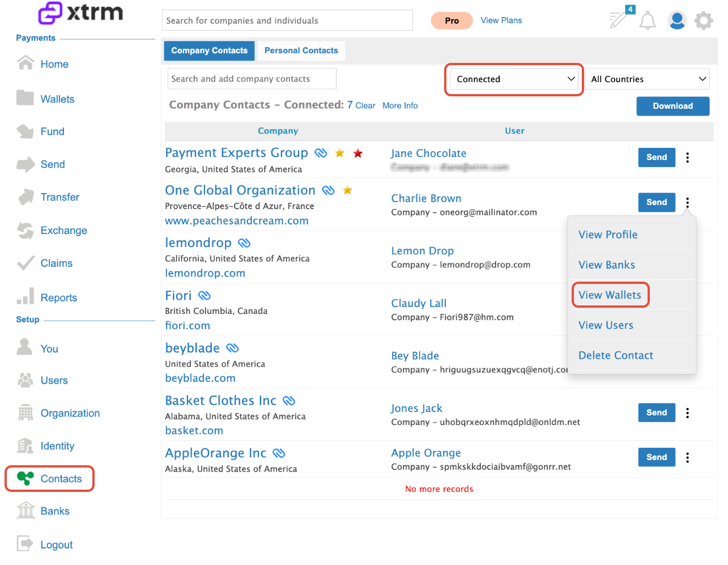This screenshot has height=565, width=728.
Task: Click the Reports bar chart icon
Action: (x=25, y=296)
